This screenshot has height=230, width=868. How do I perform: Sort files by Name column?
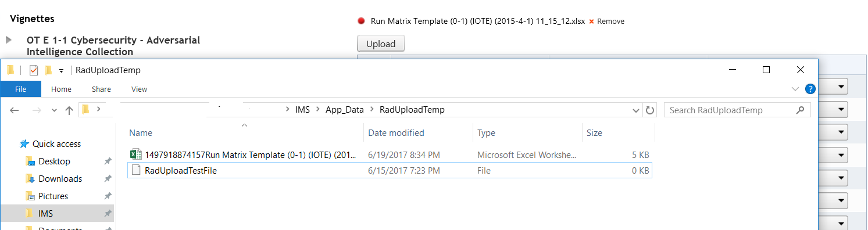click(140, 133)
